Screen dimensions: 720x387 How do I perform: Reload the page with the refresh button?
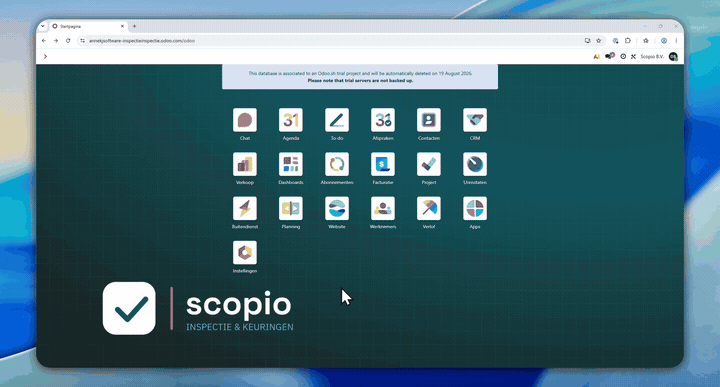68,41
